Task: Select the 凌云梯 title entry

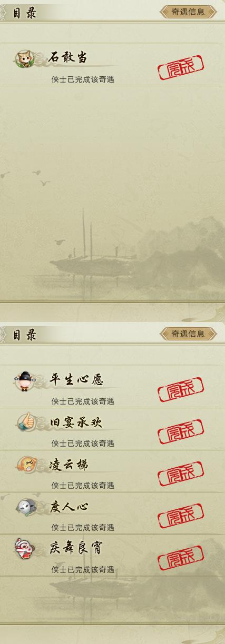Action: pos(69,465)
